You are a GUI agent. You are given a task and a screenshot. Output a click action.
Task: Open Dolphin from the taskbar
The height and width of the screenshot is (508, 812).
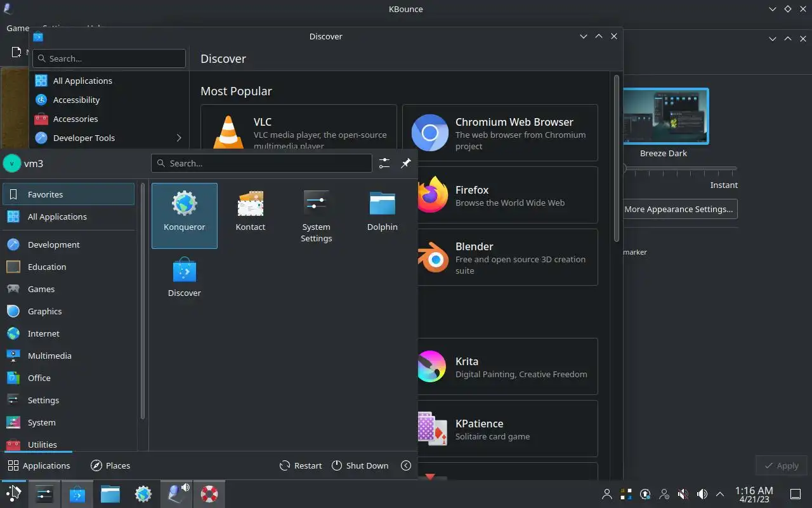pyautogui.click(x=110, y=493)
